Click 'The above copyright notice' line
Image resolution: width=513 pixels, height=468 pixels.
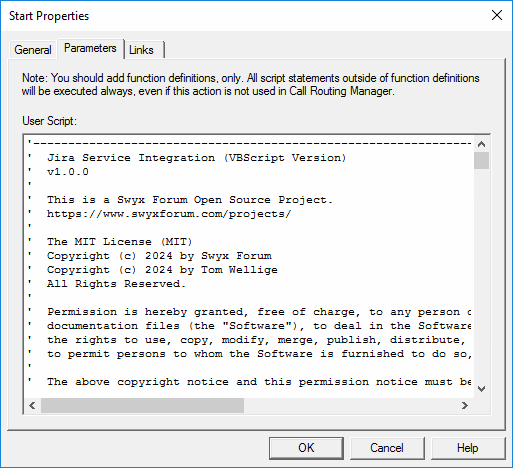click(x=259, y=382)
